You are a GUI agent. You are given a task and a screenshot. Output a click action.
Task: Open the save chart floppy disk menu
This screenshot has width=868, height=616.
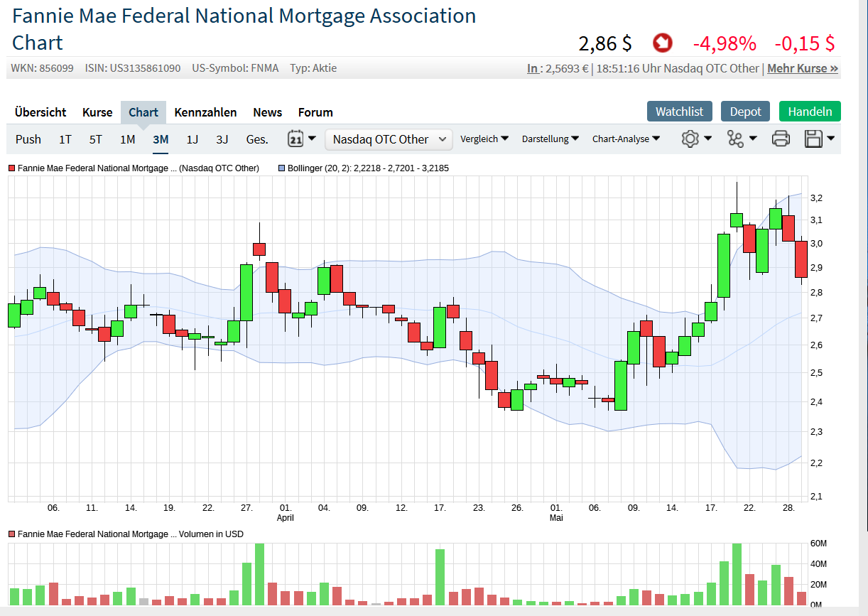tap(819, 139)
